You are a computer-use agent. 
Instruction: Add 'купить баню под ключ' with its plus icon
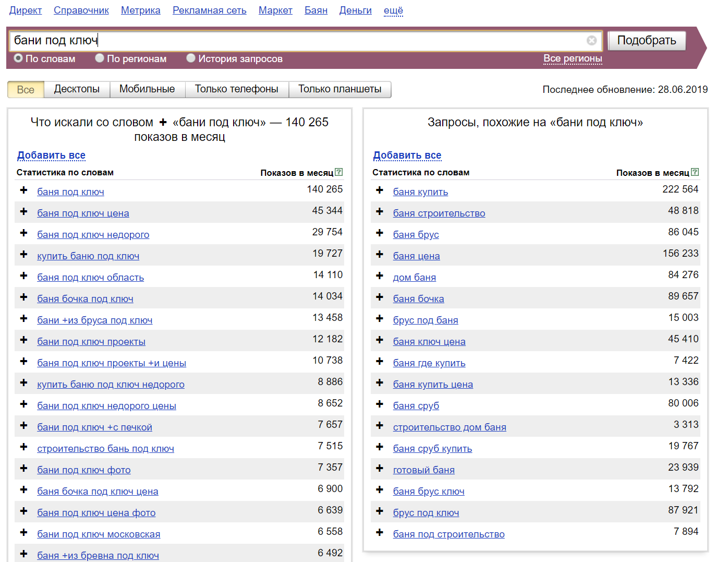point(23,255)
